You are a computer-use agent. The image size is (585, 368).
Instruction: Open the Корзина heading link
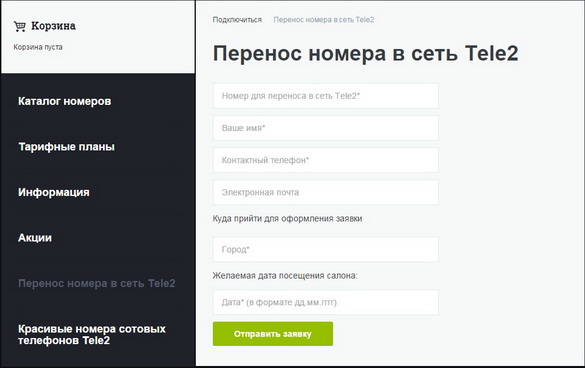(53, 26)
